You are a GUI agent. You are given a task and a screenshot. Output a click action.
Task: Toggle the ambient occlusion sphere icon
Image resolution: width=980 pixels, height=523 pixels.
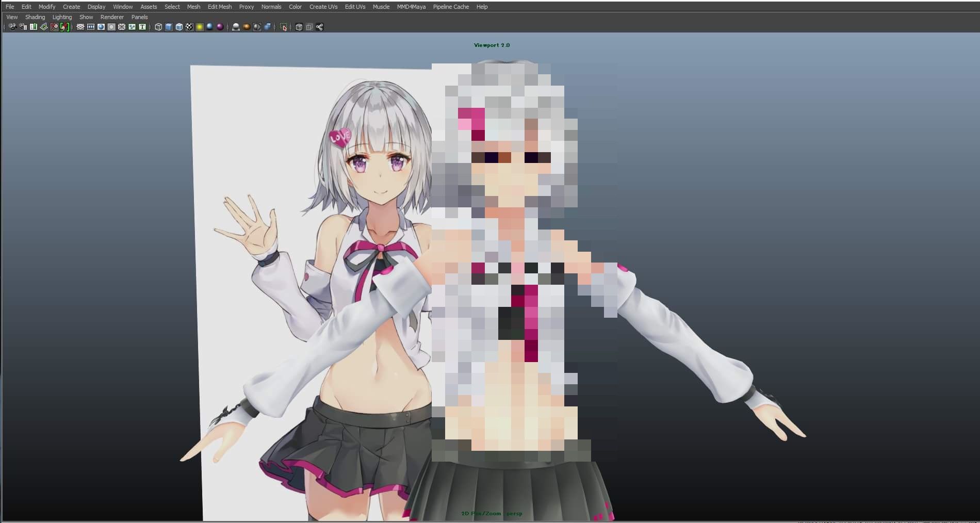[236, 27]
